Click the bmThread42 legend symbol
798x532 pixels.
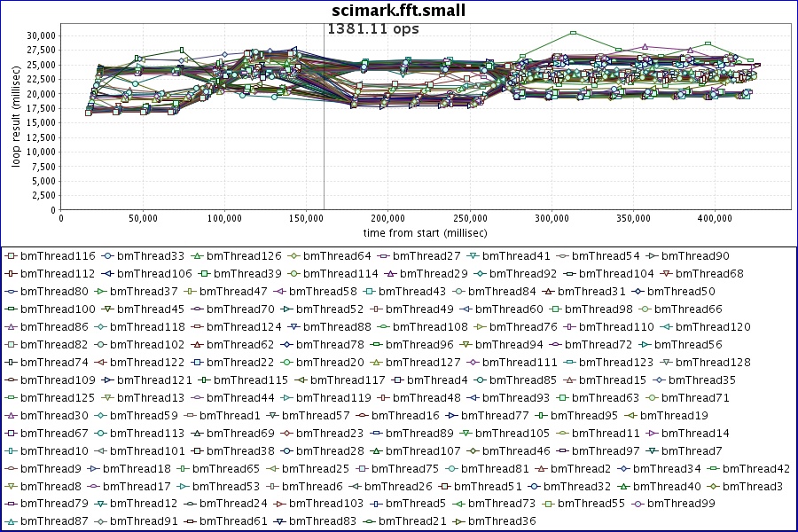(713, 469)
